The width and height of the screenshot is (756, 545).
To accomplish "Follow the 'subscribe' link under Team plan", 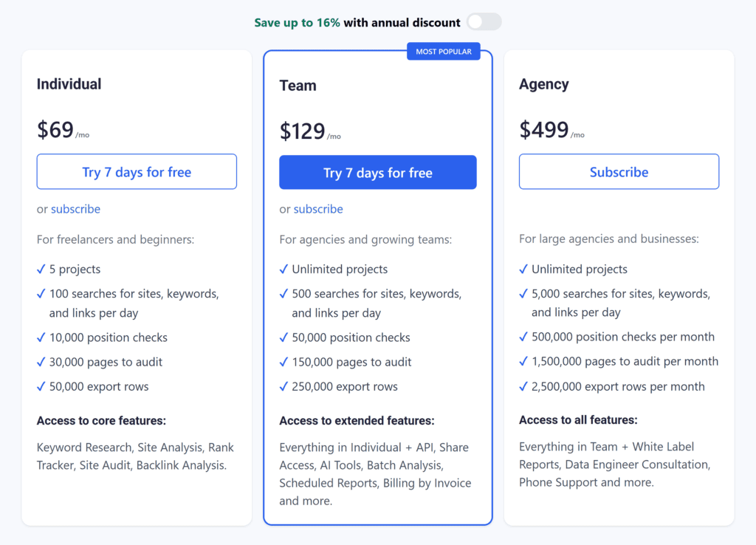I will [x=318, y=209].
